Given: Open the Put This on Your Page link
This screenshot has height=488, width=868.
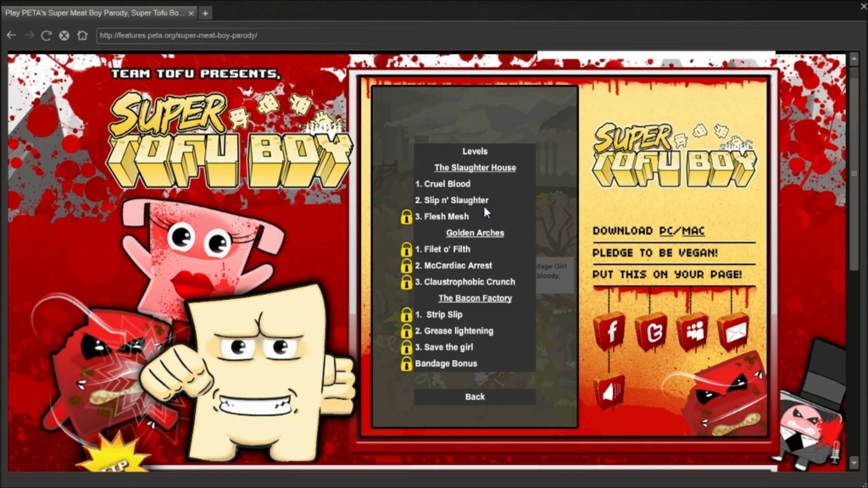Looking at the screenshot, I should tap(667, 274).
